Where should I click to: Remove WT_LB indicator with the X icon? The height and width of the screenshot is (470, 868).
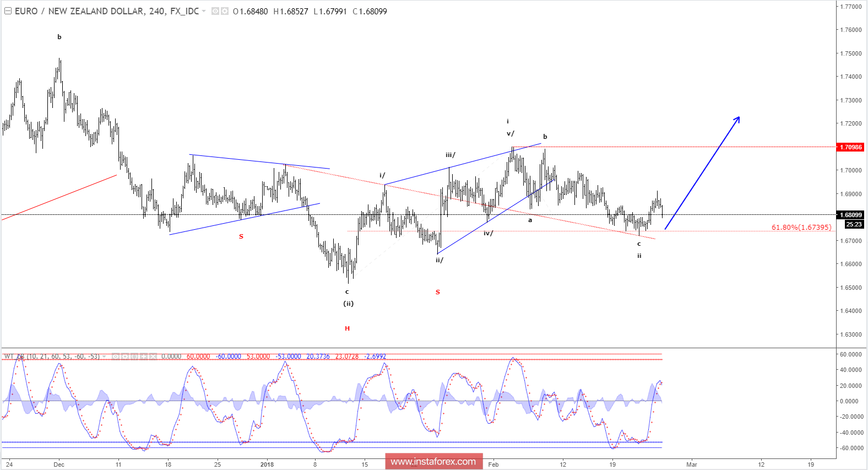click(x=153, y=356)
